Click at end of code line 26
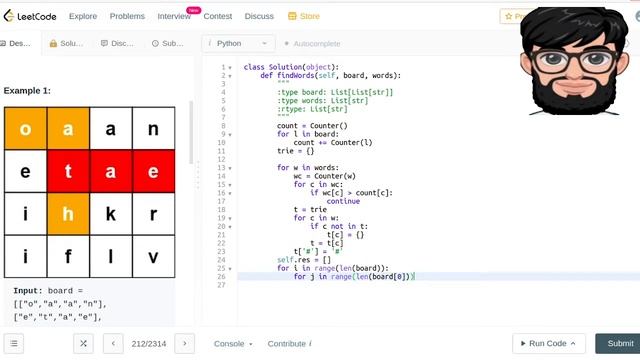 415,277
